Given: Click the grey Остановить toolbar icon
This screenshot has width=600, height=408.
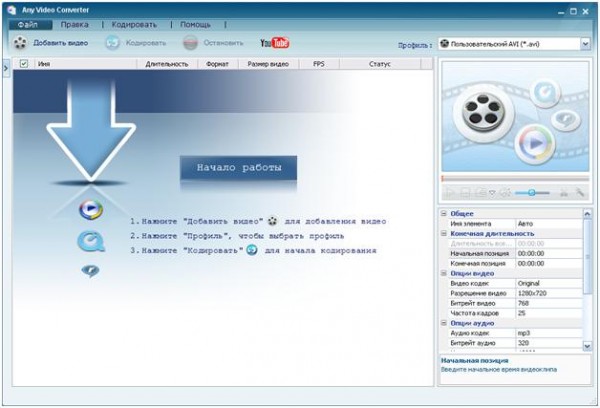Looking at the screenshot, I should point(190,43).
